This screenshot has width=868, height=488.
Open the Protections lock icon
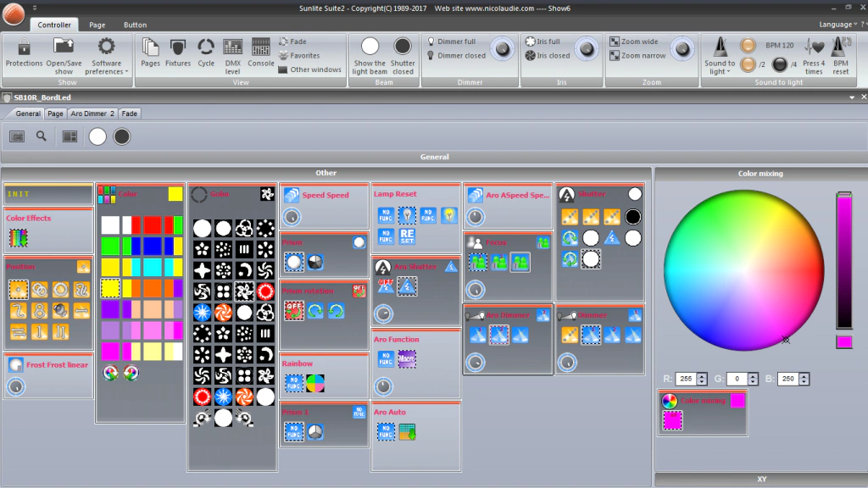click(24, 47)
